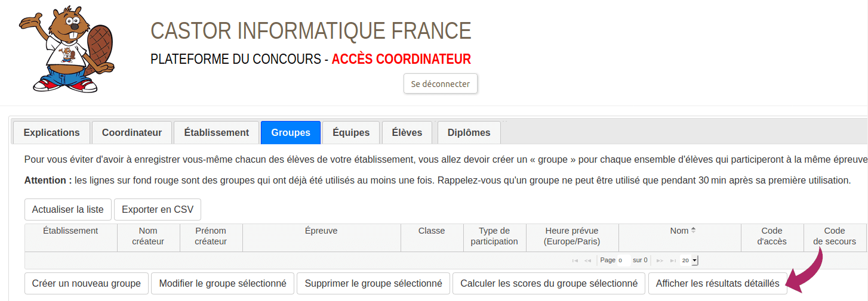Click Créer un nouveau groupe
Viewport: 868px width, 301px height.
point(87,284)
